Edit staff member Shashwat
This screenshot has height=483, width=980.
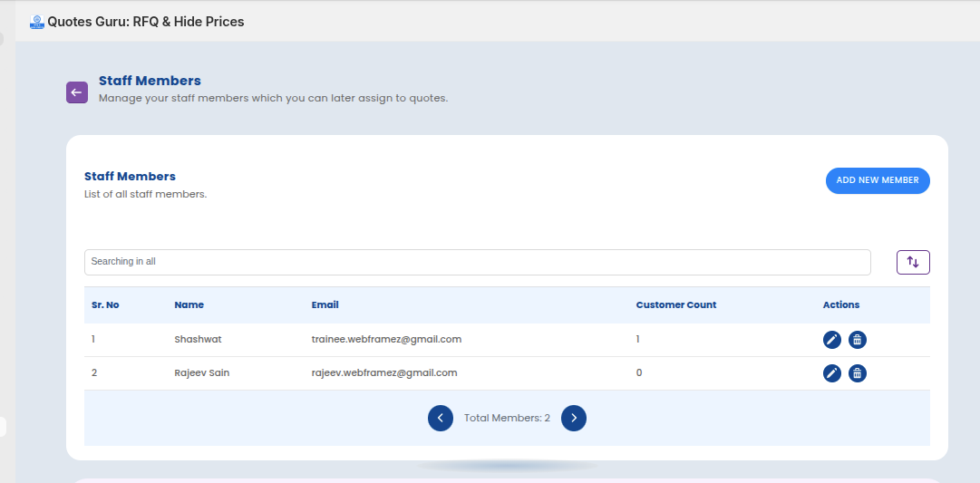point(831,340)
